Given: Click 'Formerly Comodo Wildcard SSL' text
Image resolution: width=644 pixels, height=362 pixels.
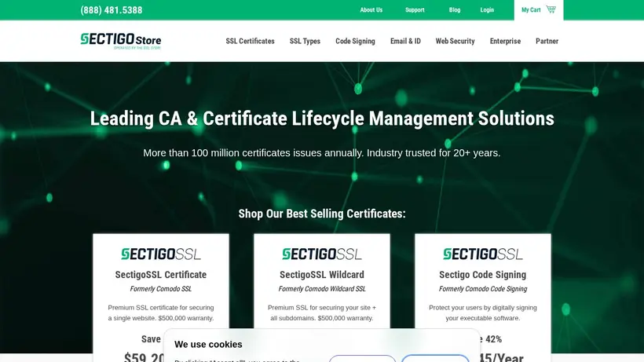Looking at the screenshot, I should (321, 289).
